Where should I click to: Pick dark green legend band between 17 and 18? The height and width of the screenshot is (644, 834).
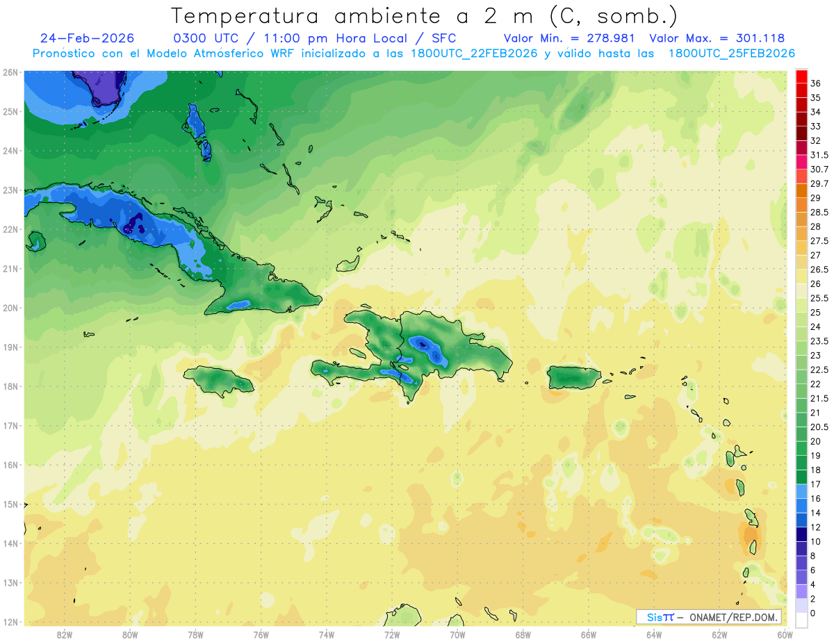[x=801, y=477]
